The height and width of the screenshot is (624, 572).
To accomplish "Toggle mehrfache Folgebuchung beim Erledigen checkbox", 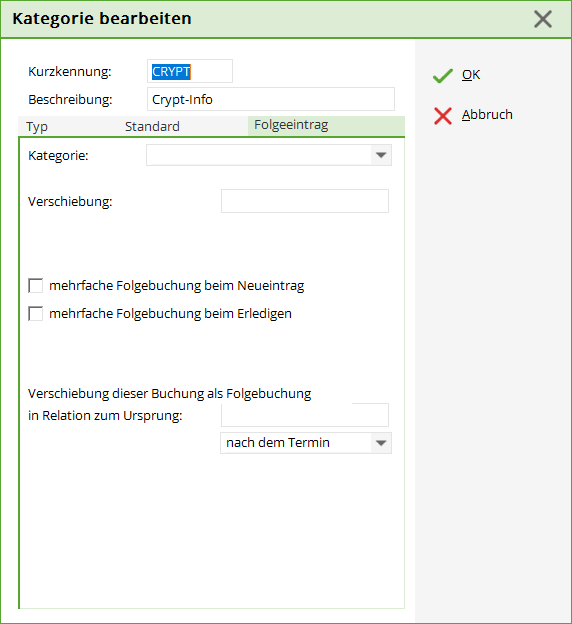I will point(35,314).
